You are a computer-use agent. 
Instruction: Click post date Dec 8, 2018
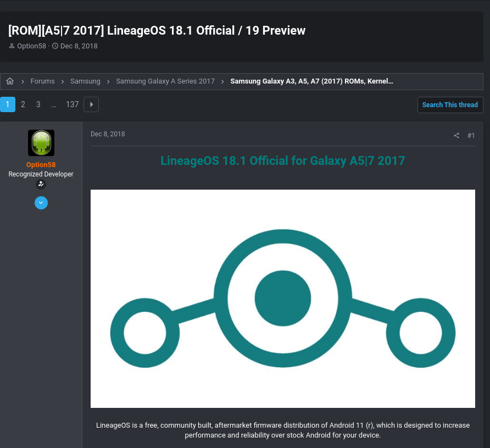pyautogui.click(x=108, y=134)
